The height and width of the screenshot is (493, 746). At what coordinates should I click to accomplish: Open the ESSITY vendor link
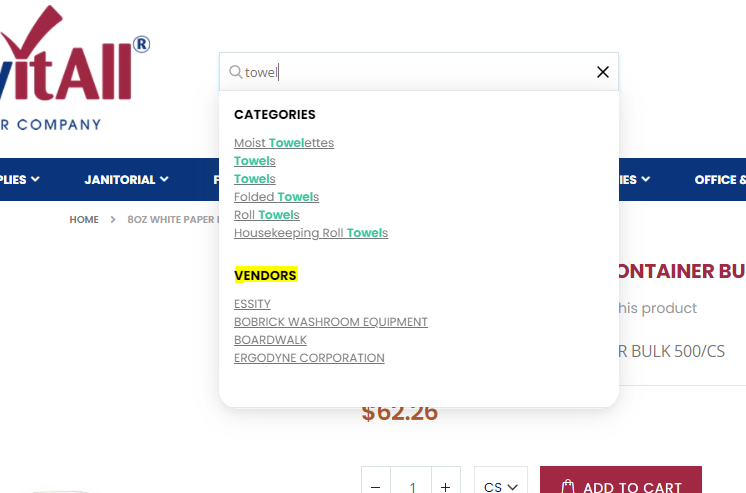252,304
